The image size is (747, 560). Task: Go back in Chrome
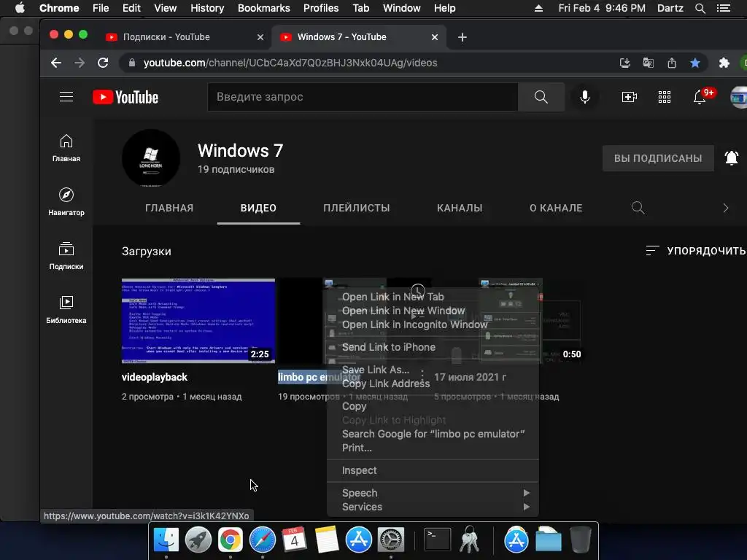(x=56, y=63)
